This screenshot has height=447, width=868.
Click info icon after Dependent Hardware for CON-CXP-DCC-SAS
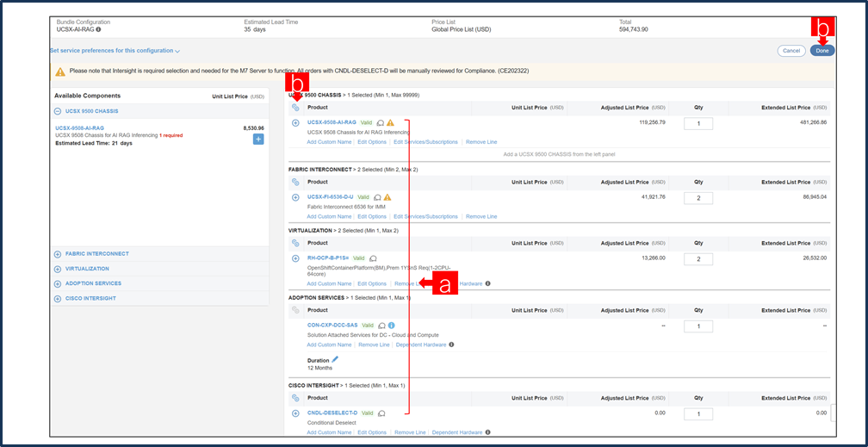click(x=451, y=344)
